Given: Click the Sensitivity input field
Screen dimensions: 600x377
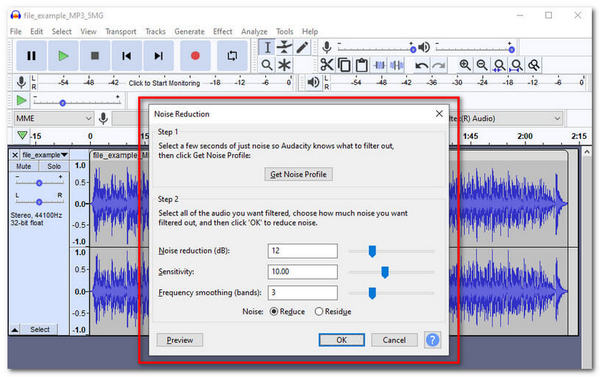Looking at the screenshot, I should [x=302, y=271].
